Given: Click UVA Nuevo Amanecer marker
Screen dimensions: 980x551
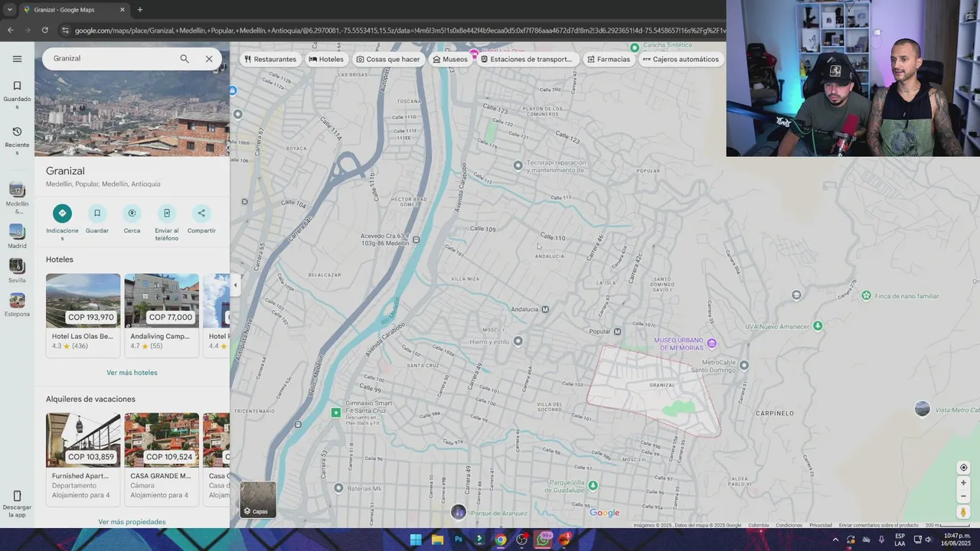Looking at the screenshot, I should [x=818, y=326].
